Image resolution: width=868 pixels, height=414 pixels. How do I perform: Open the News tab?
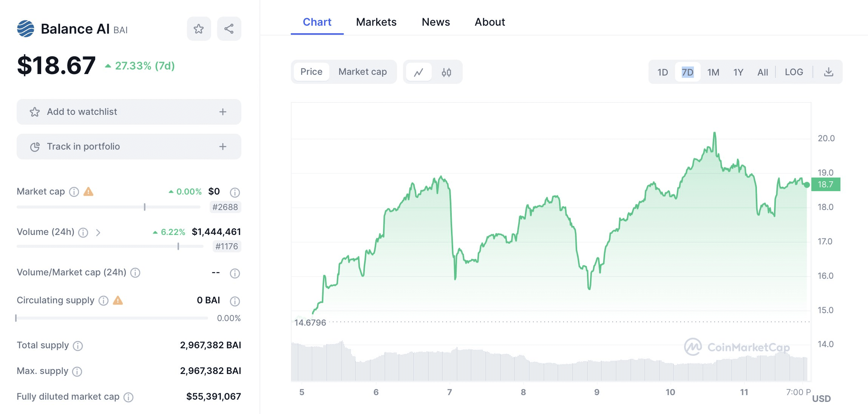pos(436,22)
